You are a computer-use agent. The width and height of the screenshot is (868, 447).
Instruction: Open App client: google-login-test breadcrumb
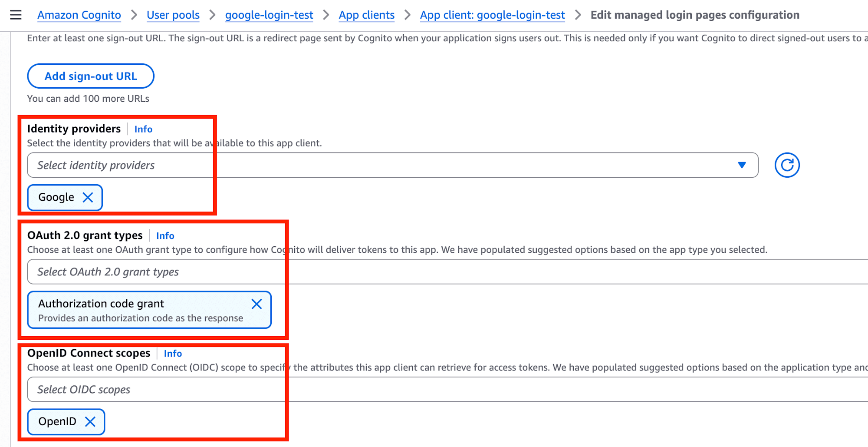pos(492,15)
